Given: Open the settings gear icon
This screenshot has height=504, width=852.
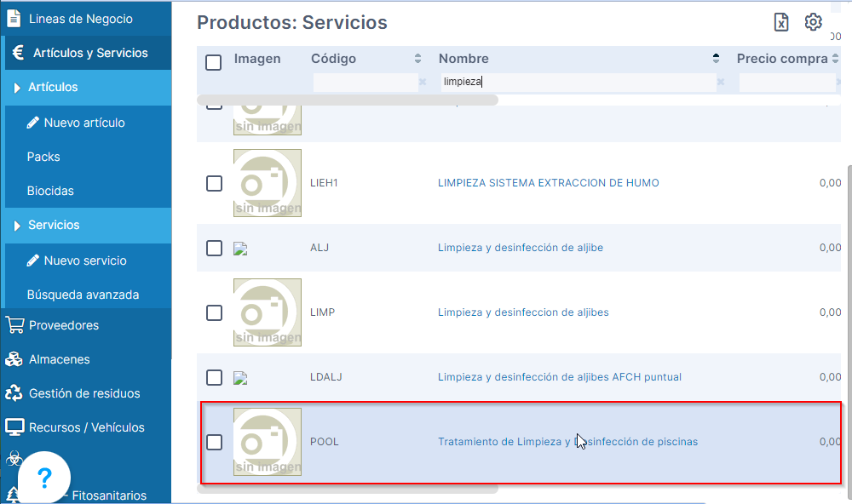Looking at the screenshot, I should pyautogui.click(x=814, y=22).
